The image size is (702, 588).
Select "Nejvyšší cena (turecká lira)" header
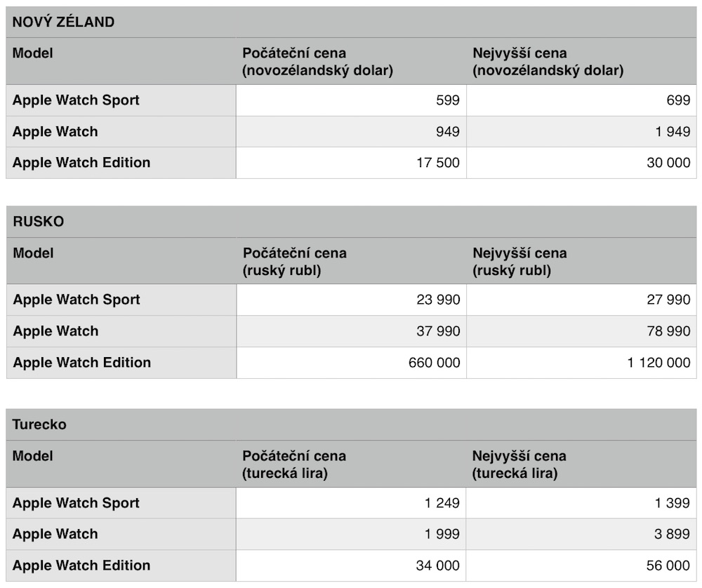[519, 465]
